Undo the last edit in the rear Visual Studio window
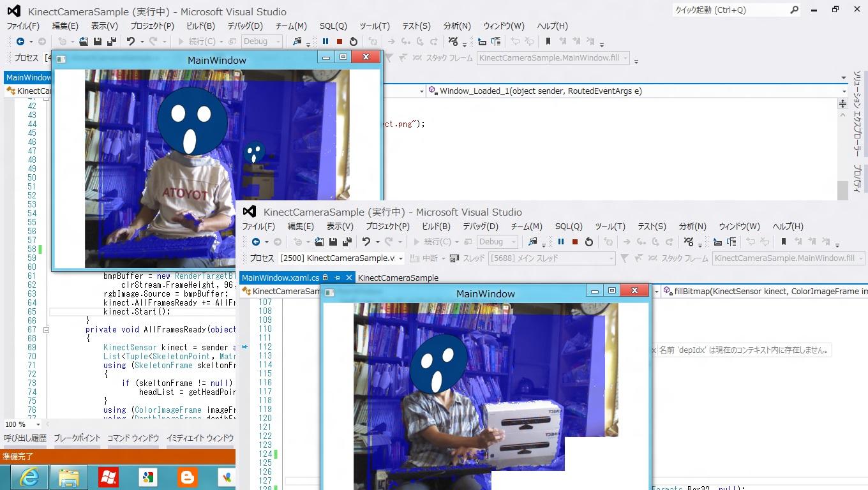 click(x=130, y=41)
